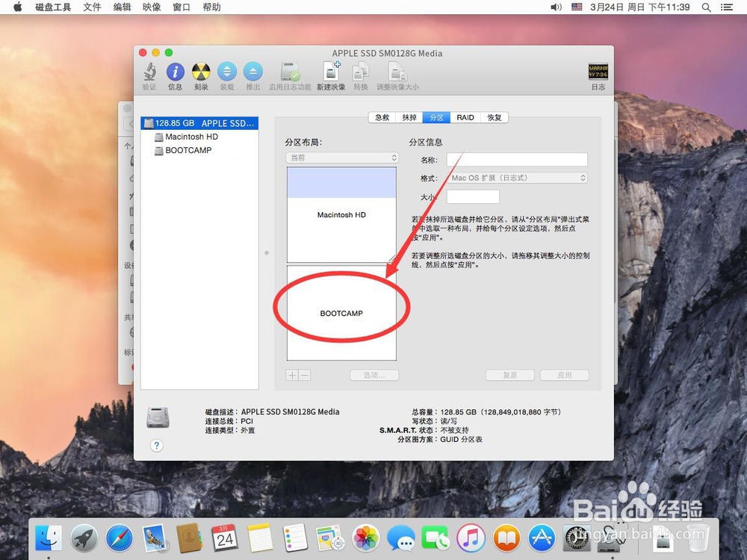Switch to the 抹掉 (Erase) tab
The image size is (747, 560).
point(409,118)
